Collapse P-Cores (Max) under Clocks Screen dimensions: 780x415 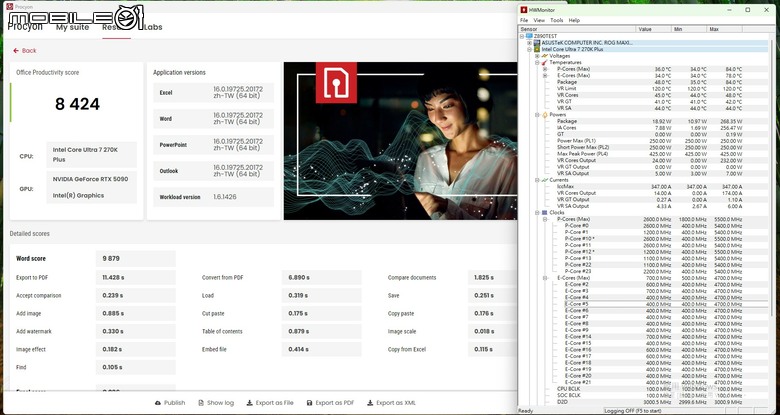[545, 219]
